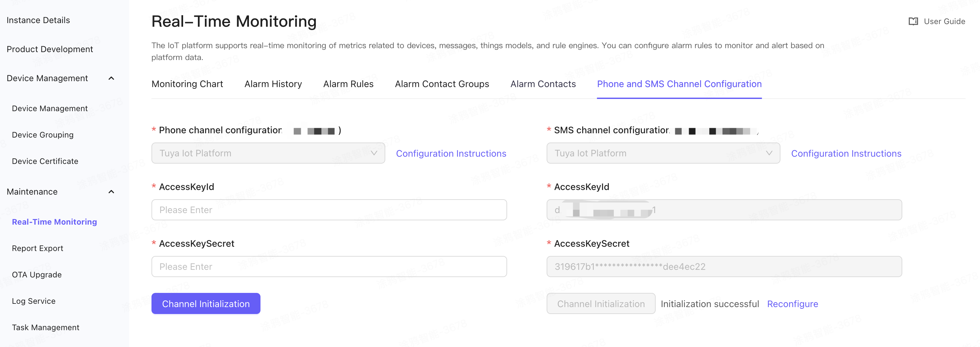The height and width of the screenshot is (347, 980).
Task: Switch to the Alarm History tab
Action: click(273, 84)
